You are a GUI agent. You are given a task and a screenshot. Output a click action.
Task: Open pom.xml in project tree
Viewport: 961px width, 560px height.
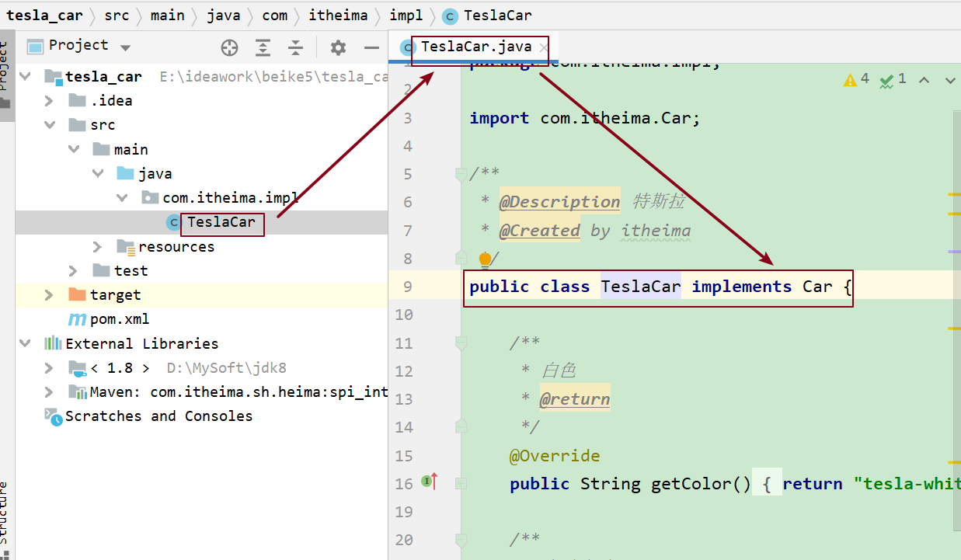(x=119, y=319)
